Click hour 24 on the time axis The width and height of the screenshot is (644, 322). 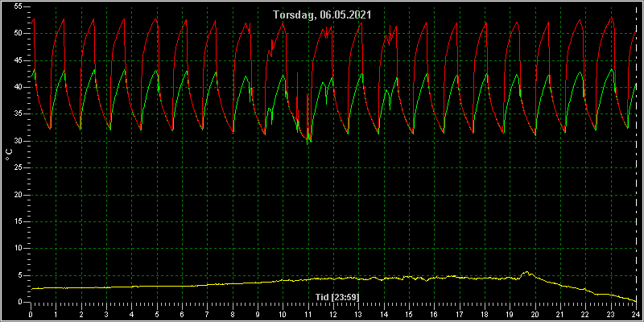click(x=636, y=315)
